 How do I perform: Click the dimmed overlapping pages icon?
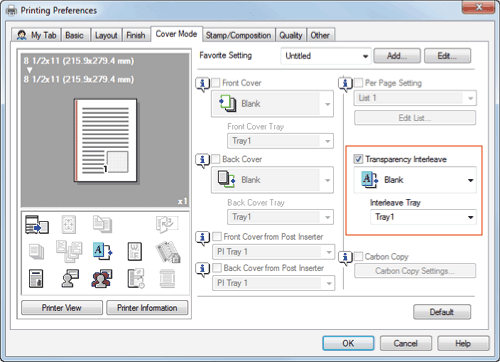pyautogui.click(x=102, y=224)
